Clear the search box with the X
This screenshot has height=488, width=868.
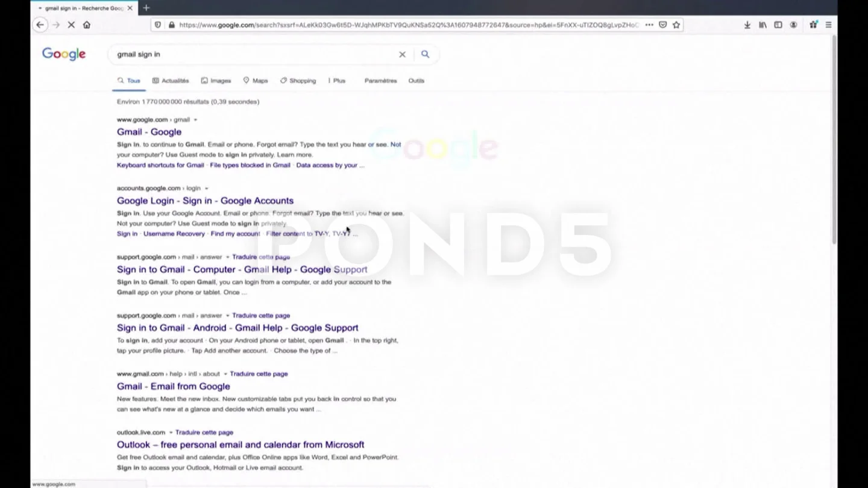pyautogui.click(x=402, y=54)
